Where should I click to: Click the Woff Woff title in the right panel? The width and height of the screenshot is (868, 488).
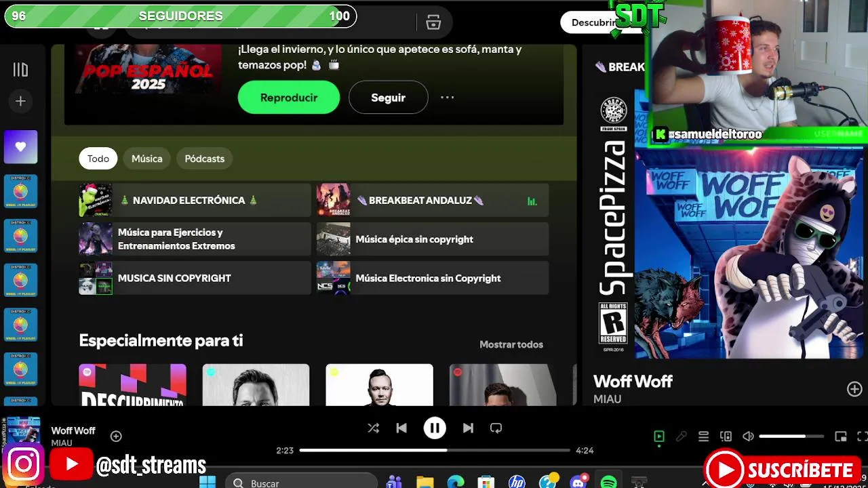pyautogui.click(x=633, y=382)
